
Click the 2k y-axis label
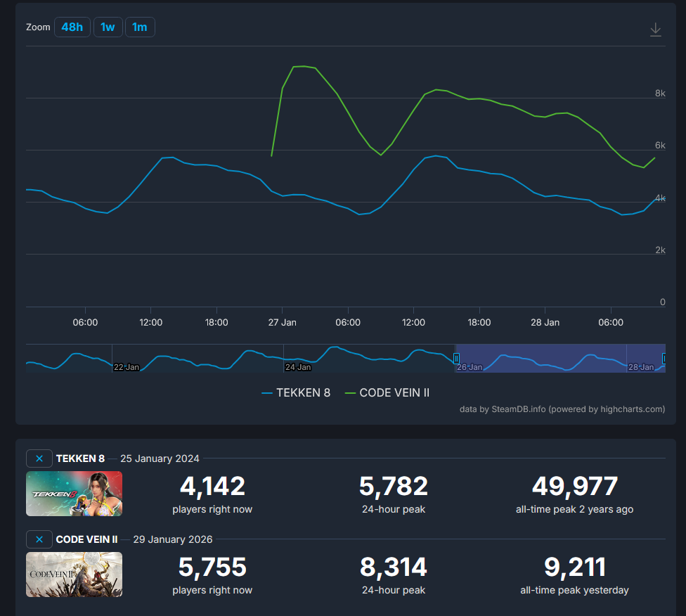(660, 250)
